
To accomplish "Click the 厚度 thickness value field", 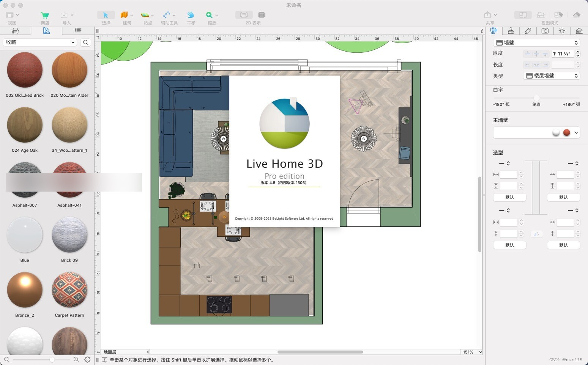I will tap(563, 53).
